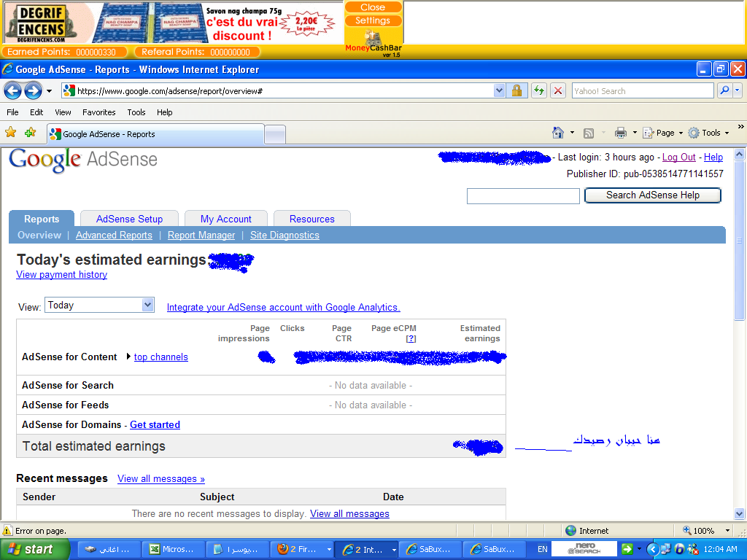747x560 pixels.
Task: Print the page with the printer icon
Action: pos(620,133)
